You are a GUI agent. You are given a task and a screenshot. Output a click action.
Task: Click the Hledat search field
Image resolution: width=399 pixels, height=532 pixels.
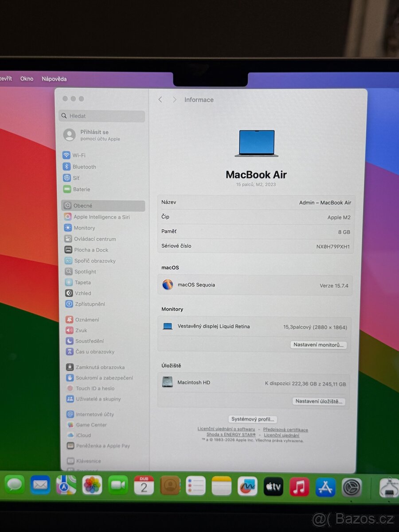pyautogui.click(x=102, y=116)
